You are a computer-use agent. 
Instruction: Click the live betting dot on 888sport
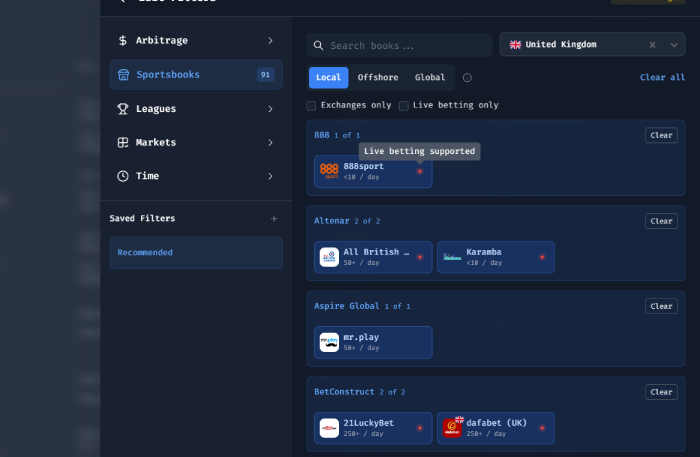420,171
